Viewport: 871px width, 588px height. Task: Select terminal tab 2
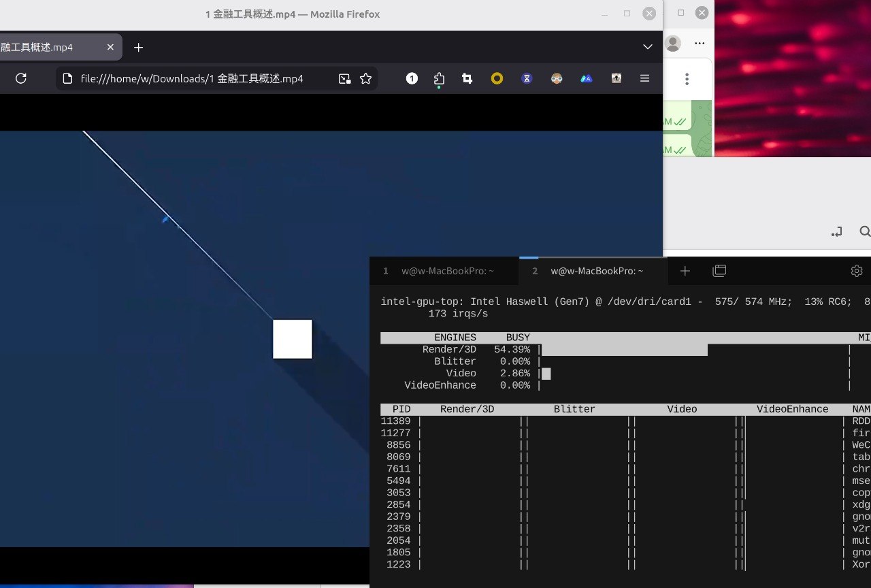coord(593,271)
